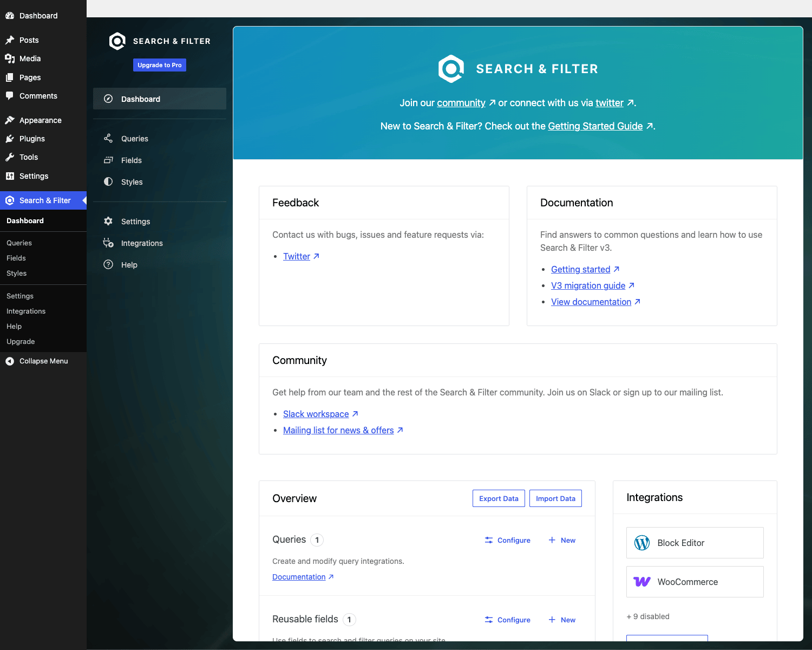This screenshot has width=812, height=650.
Task: Click the Collapse Menu label
Action: pos(44,361)
